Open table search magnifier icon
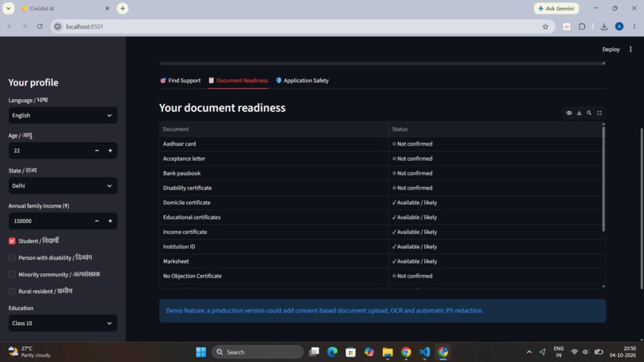The width and height of the screenshot is (644, 362). pos(589,113)
